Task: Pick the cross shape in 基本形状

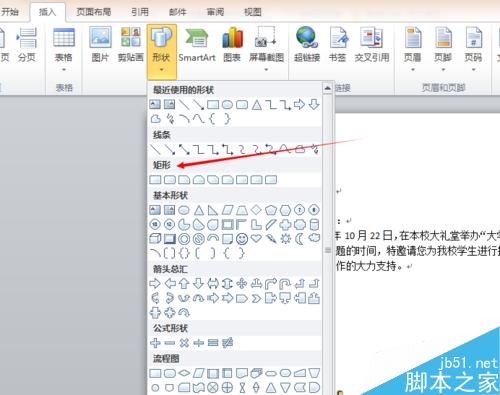Action: (x=285, y=224)
